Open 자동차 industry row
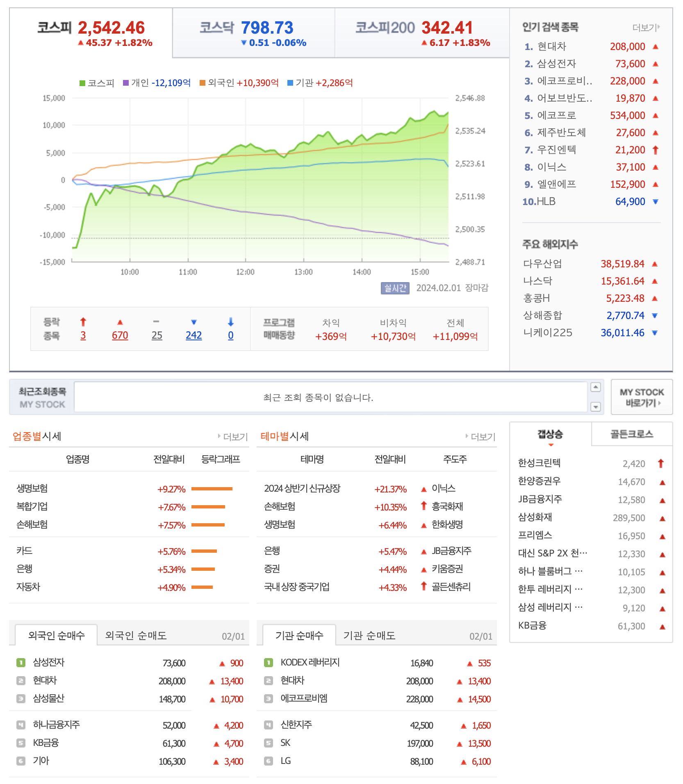The image size is (683, 784). tap(28, 587)
